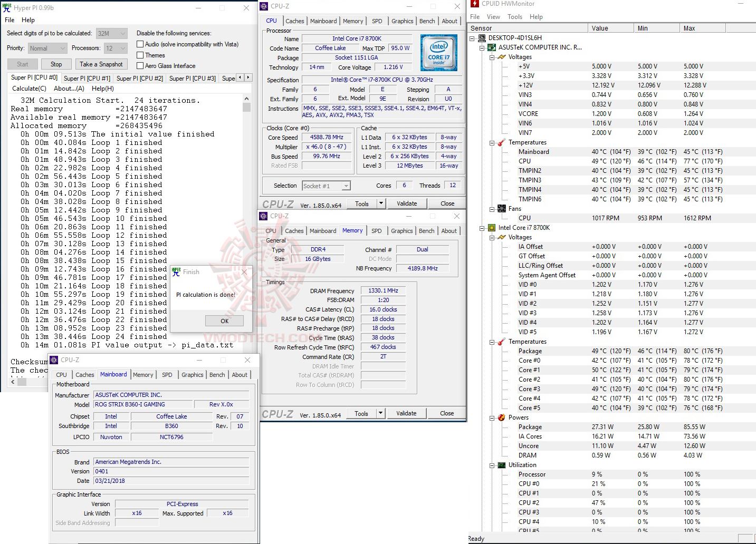This screenshot has width=756, height=544.
Task: Click OK in the Finish dialog
Action: tap(224, 321)
